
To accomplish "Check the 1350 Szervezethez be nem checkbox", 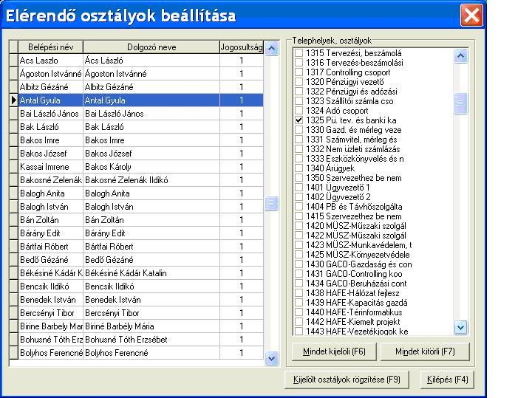I will click(299, 178).
